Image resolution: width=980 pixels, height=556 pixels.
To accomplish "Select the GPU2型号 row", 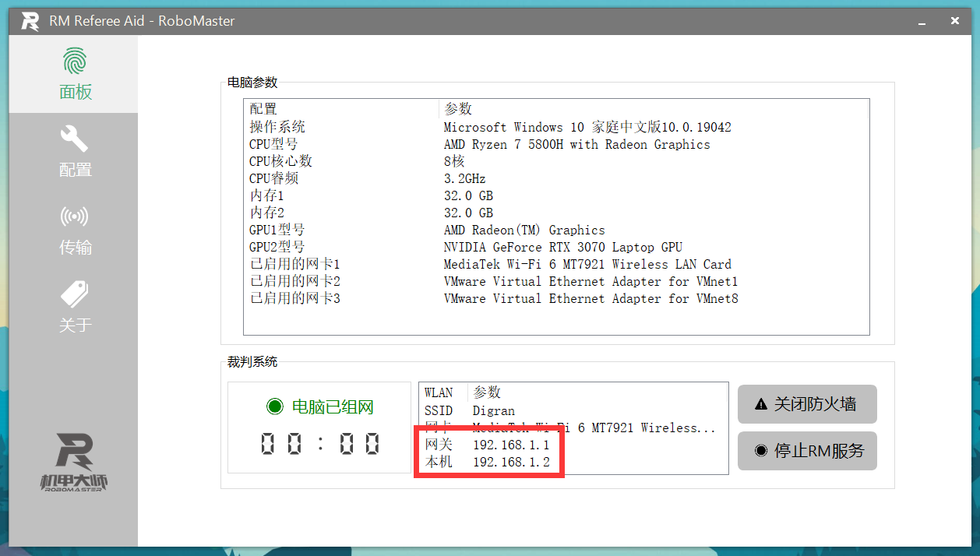I will (556, 247).
